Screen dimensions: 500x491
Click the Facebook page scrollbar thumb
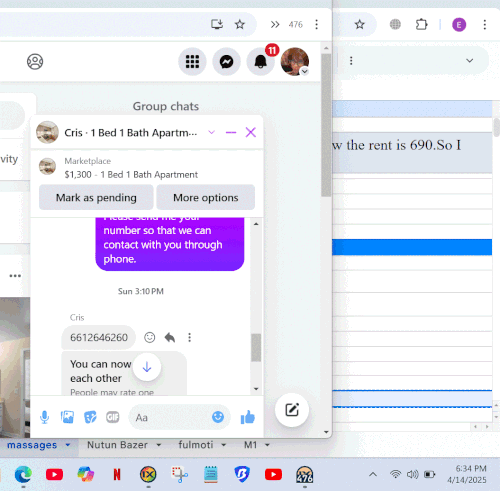click(326, 125)
